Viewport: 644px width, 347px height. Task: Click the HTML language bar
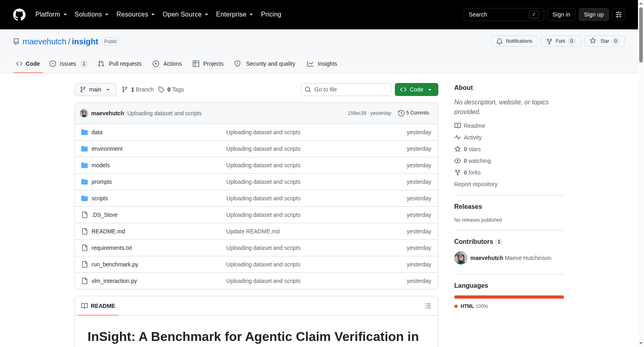click(509, 297)
